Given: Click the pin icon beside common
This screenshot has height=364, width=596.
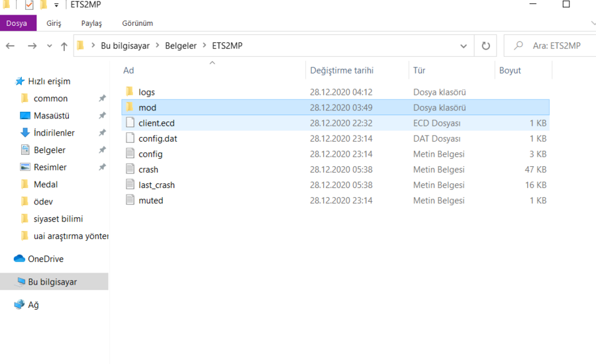Looking at the screenshot, I should click(102, 98).
